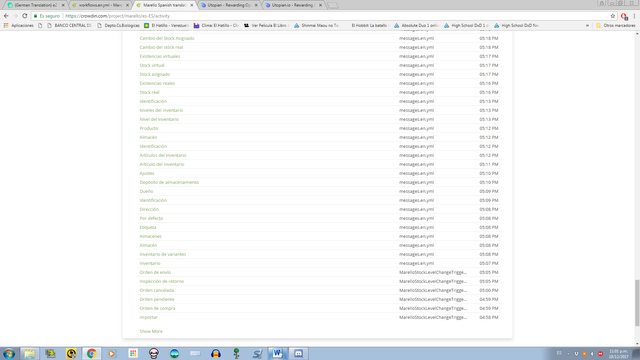Click MarelloStockLevelChangeTrigge file in 'Orden pendiente' row

[433, 299]
